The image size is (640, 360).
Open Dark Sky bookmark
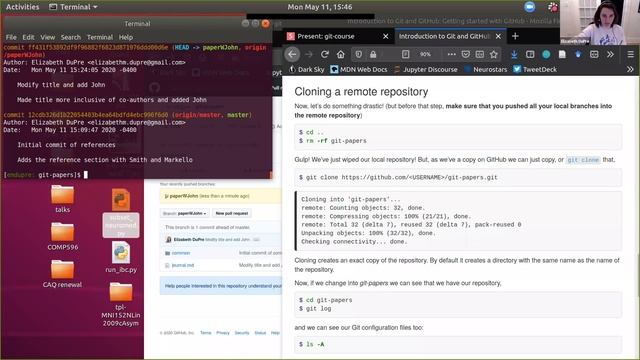point(307,69)
